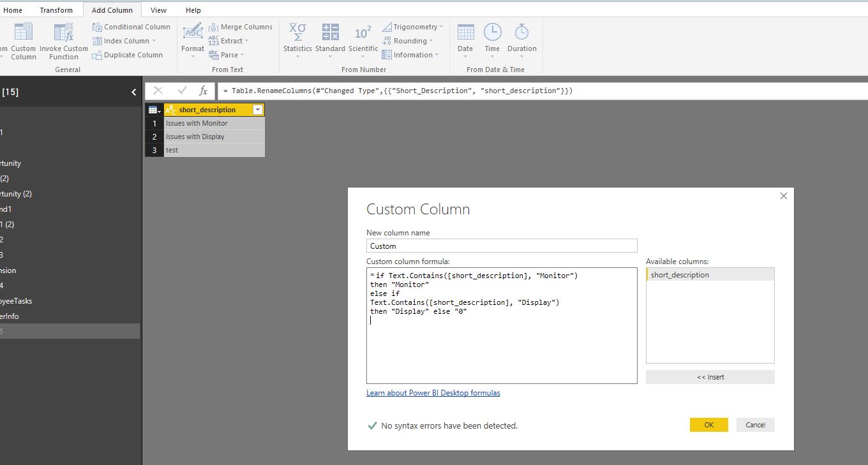This screenshot has width=868, height=465.
Task: Confirm formula bar entry (checkmark icon)
Action: coord(182,91)
